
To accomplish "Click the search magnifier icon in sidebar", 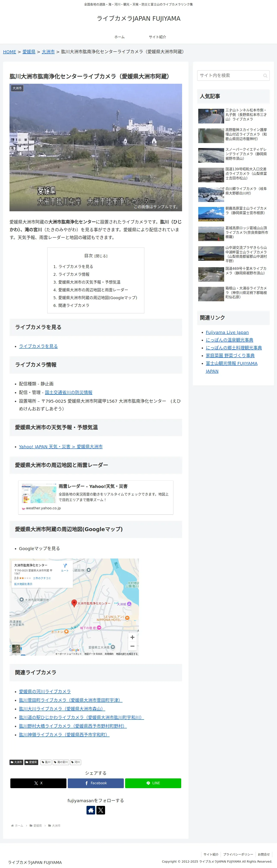I will pos(265,76).
